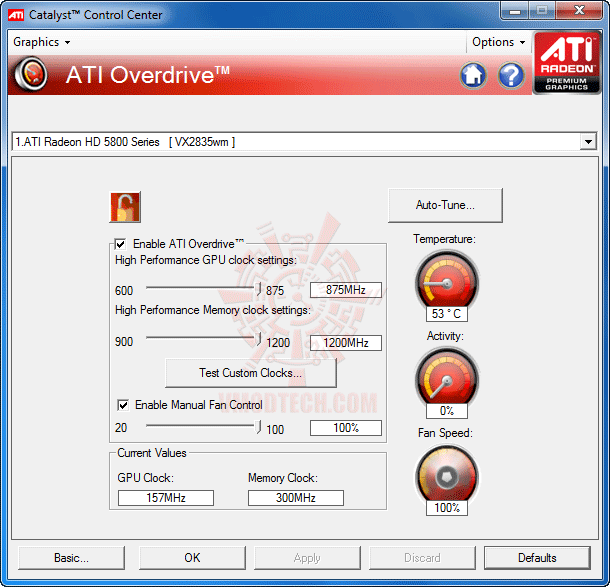Confirm with the OK button

pyautogui.click(x=192, y=558)
